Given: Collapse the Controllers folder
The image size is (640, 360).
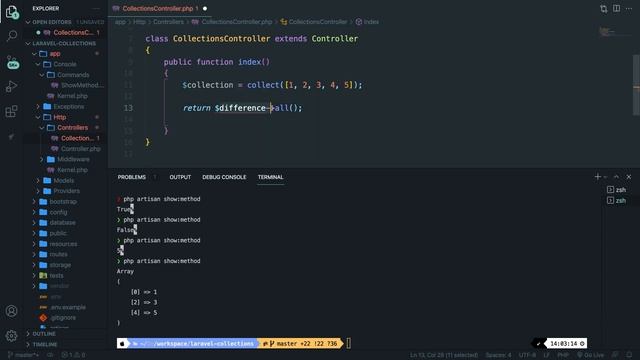Looking at the screenshot, I should (x=42, y=128).
